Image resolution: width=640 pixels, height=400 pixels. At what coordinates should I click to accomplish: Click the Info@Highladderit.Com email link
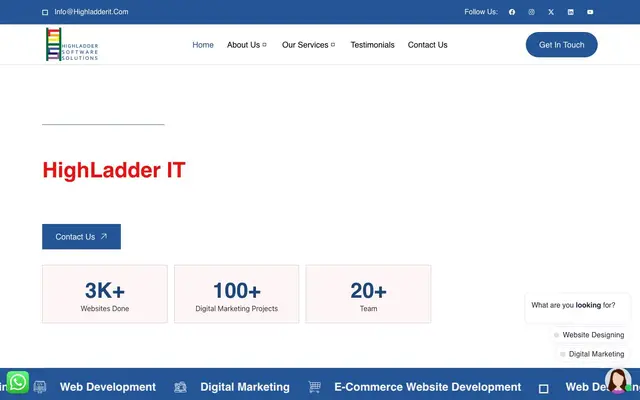pyautogui.click(x=91, y=12)
